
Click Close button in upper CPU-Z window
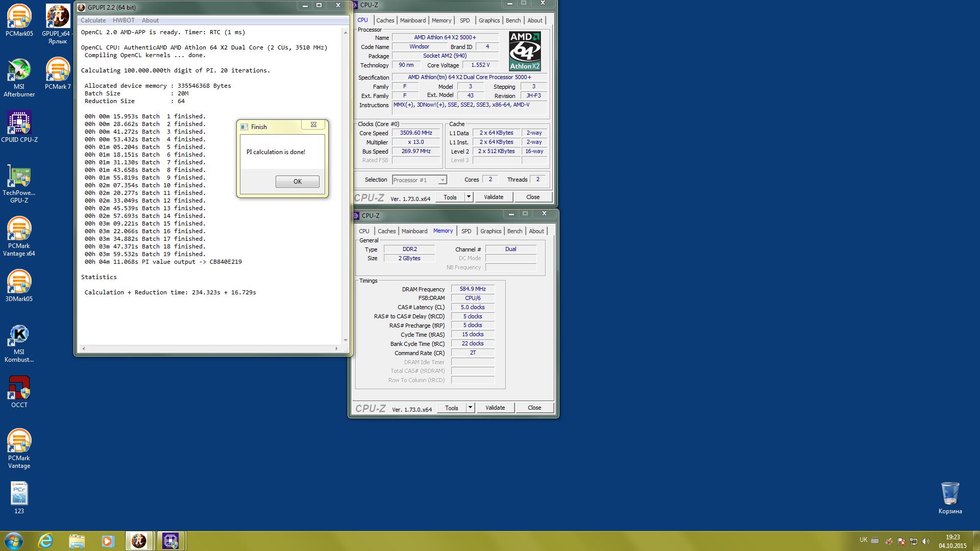533,197
